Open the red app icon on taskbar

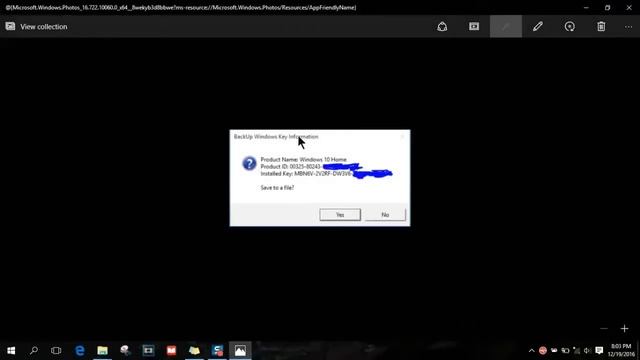click(171, 350)
